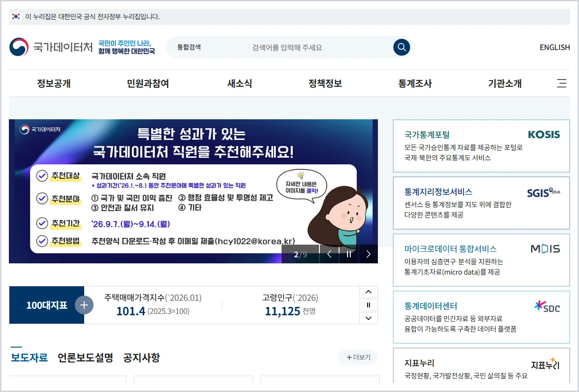Click the banner slide counter 2/9

(x=300, y=254)
